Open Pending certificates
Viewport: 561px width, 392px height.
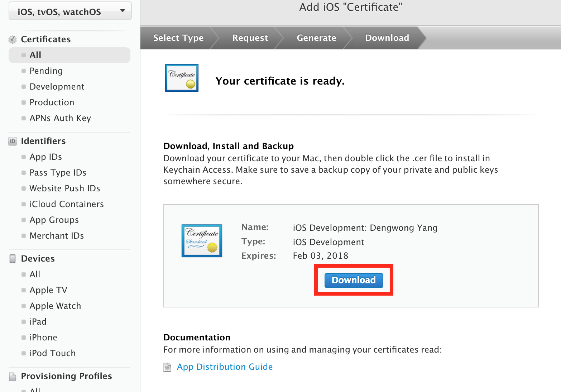click(x=46, y=71)
